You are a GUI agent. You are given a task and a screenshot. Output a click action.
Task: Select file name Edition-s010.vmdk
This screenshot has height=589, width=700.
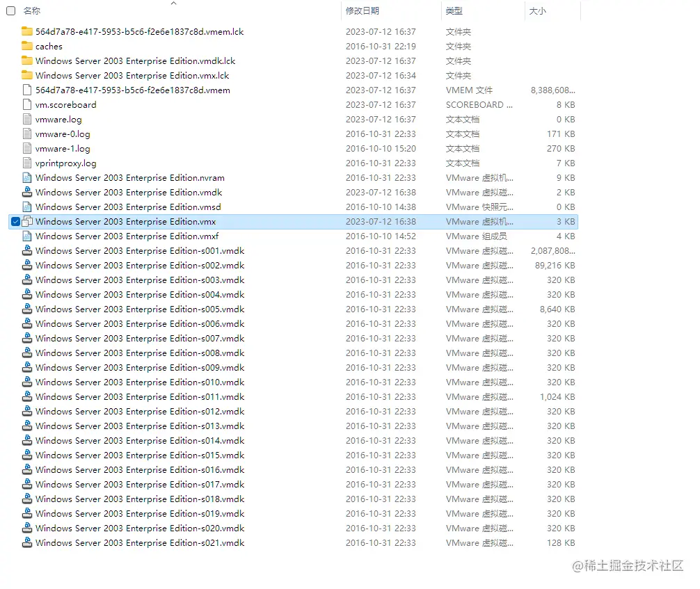(x=140, y=382)
